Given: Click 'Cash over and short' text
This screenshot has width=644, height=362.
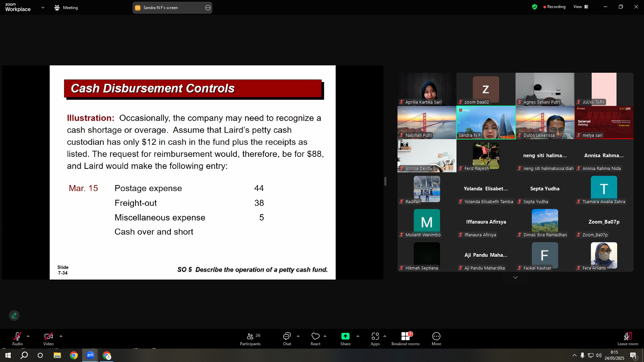Looking at the screenshot, I should (154, 232).
